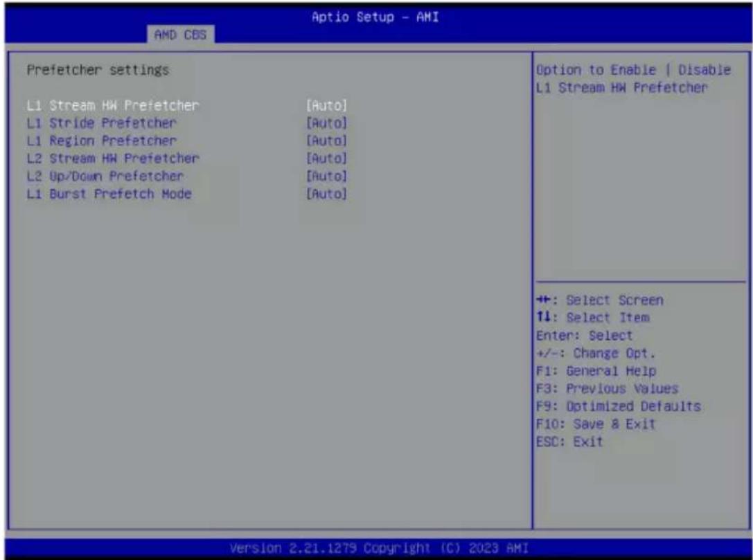
Task: Click the F10: Save & Exit hint
Action: pyautogui.click(x=596, y=424)
